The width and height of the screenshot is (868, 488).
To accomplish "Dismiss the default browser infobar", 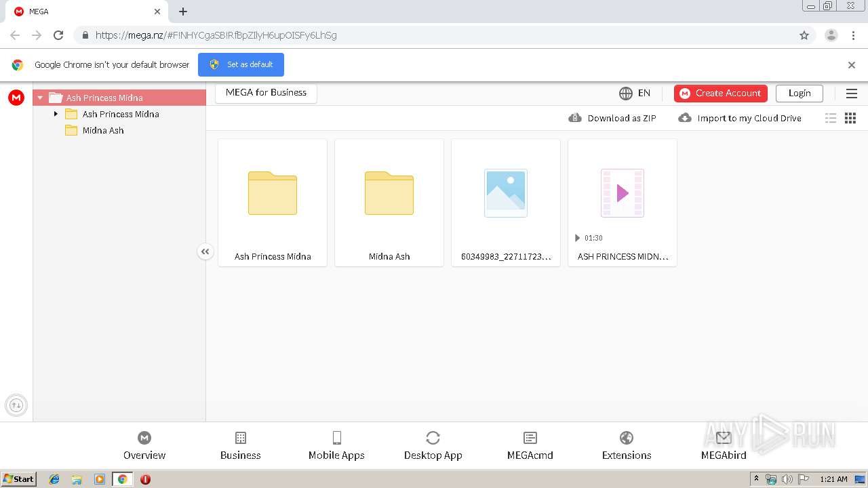I will [852, 65].
